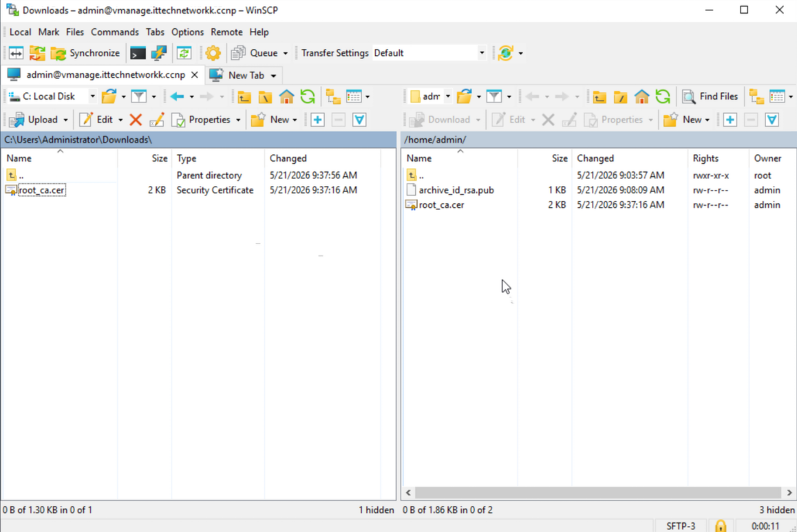Close the admin@vmanage session tab

pos(194,75)
